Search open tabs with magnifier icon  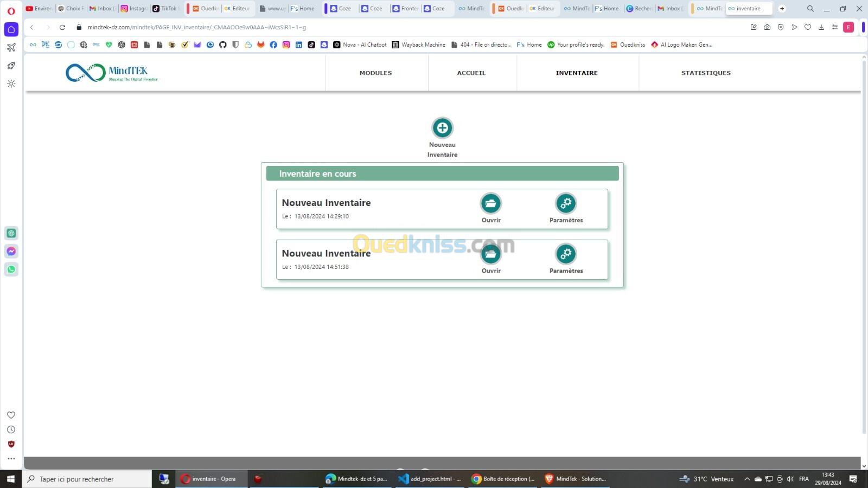pyautogui.click(x=810, y=8)
